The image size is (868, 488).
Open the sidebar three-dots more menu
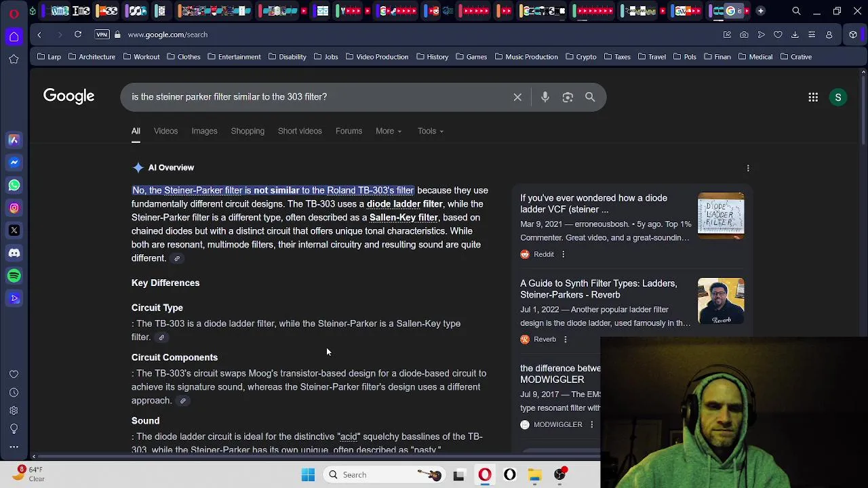(x=14, y=447)
